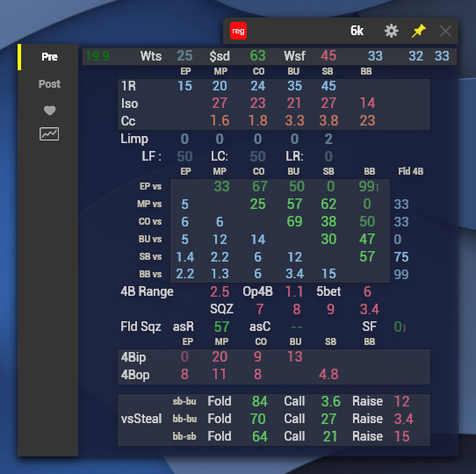Click the Cc row label
This screenshot has height=474, width=476.
(128, 121)
